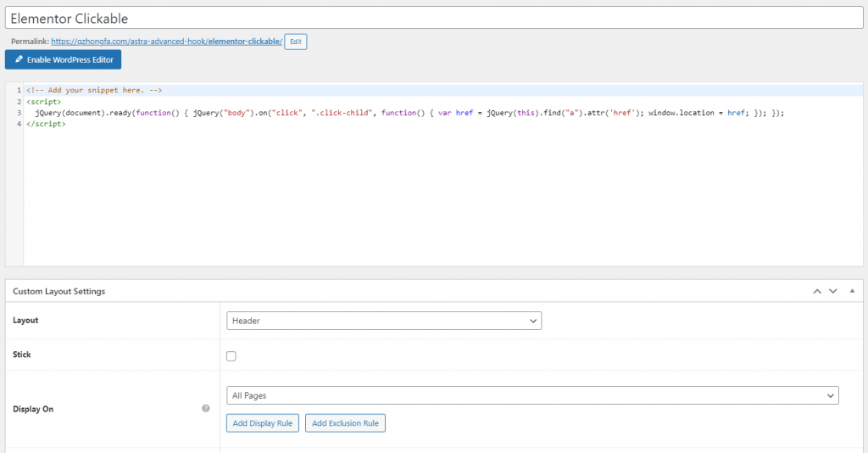
Task: Move Custom Layout Settings panel up
Action: [817, 291]
